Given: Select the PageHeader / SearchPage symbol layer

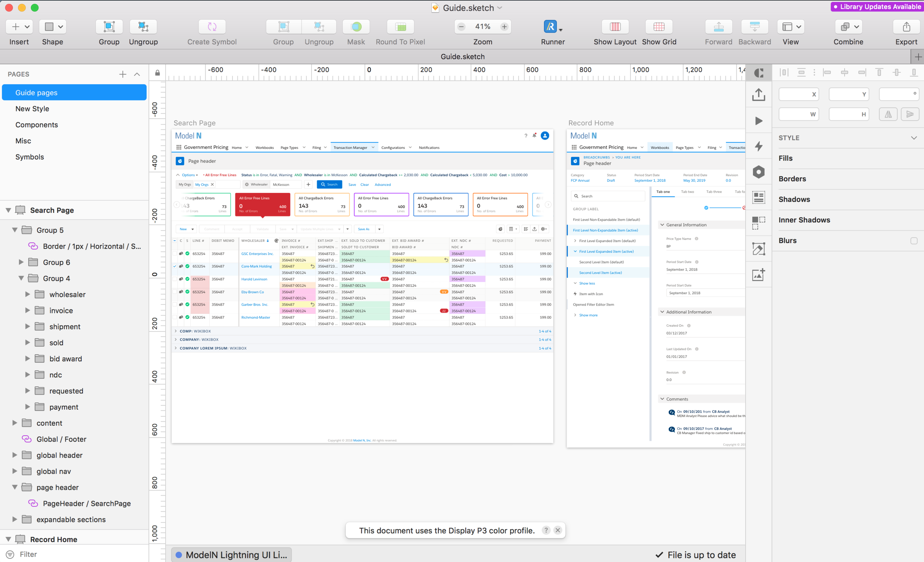Looking at the screenshot, I should click(86, 504).
